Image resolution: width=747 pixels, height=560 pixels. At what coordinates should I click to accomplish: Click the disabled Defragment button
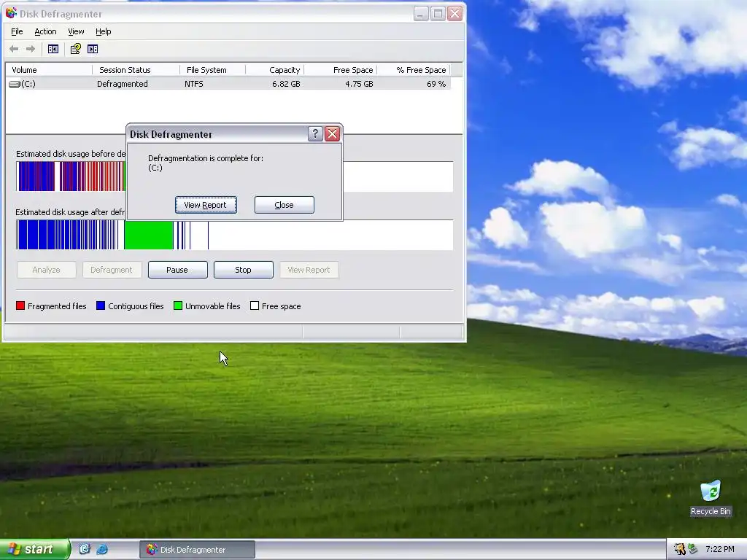(x=112, y=270)
